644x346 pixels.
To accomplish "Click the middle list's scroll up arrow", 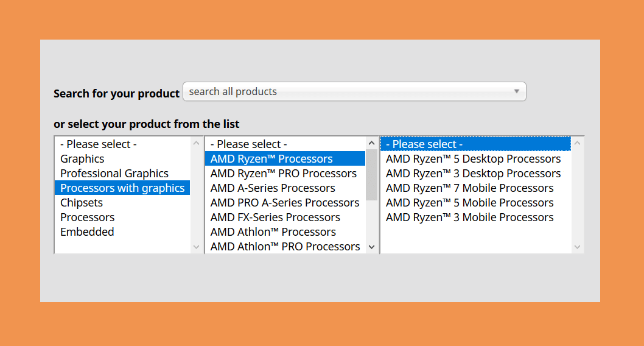I will click(x=372, y=143).
